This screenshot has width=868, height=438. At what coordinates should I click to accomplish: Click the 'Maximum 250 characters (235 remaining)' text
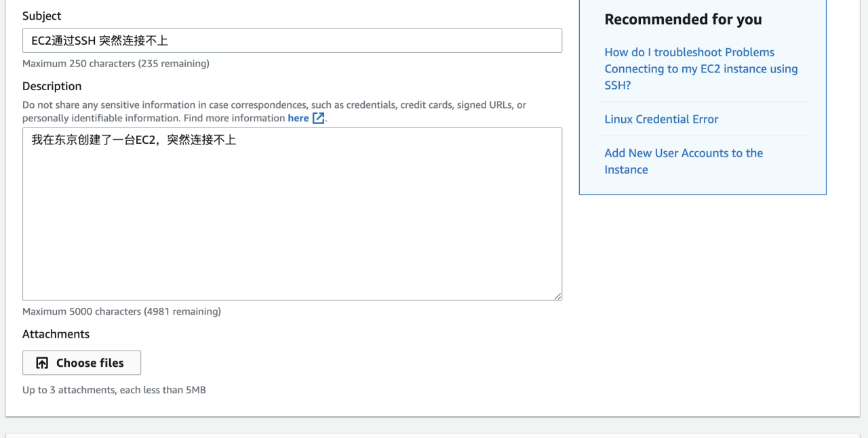click(116, 64)
